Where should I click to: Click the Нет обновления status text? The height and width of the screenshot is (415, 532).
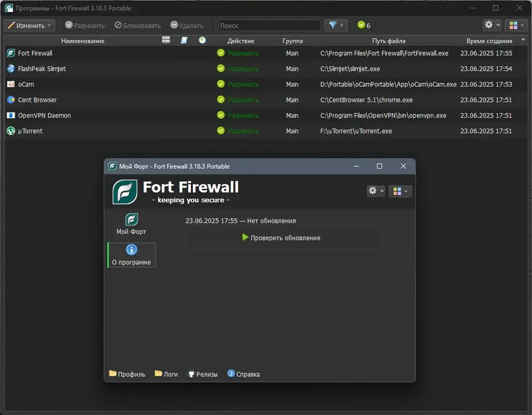(271, 221)
